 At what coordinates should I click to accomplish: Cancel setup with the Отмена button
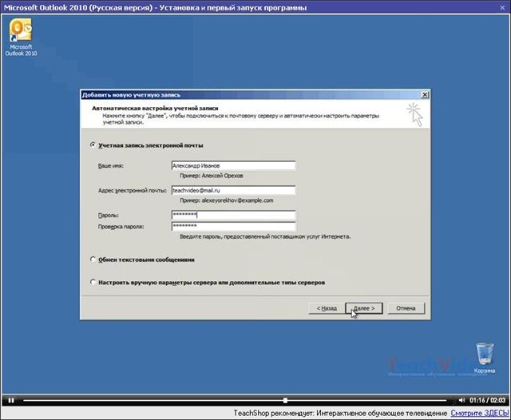coord(406,308)
